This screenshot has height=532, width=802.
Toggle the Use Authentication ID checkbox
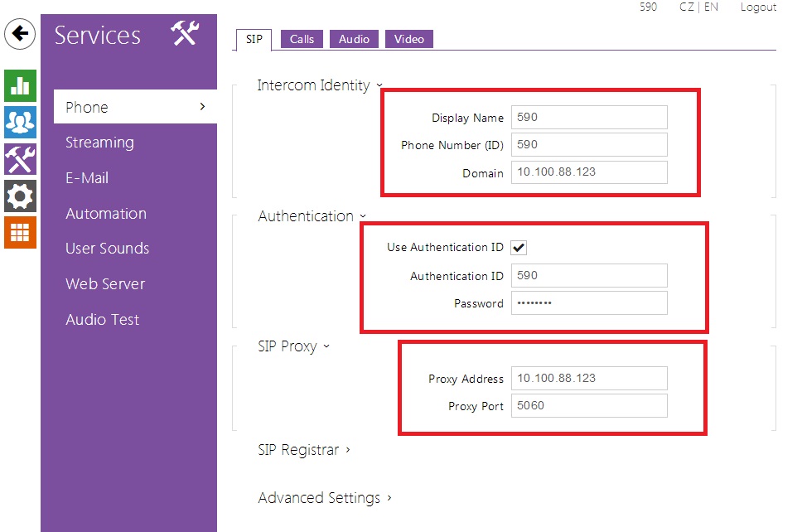519,248
